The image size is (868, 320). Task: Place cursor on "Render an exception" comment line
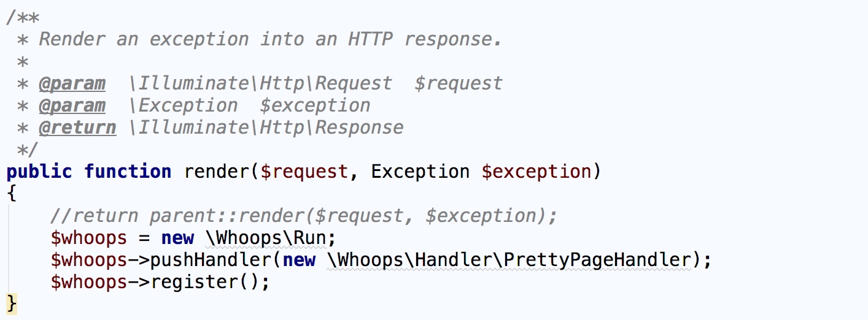(x=270, y=39)
